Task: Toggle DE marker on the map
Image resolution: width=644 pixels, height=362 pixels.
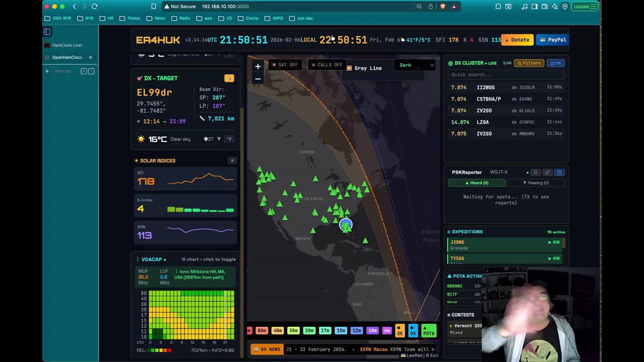Action: [400, 330]
